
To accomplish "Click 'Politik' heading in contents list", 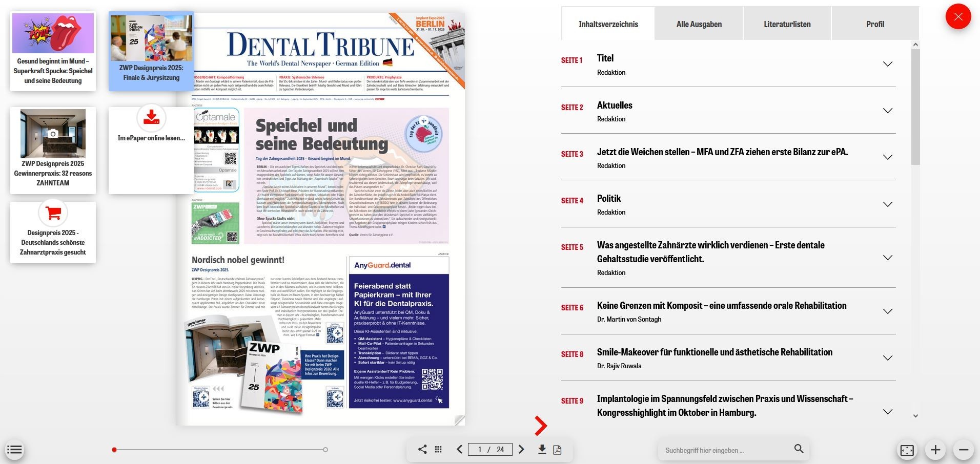I will 608,198.
